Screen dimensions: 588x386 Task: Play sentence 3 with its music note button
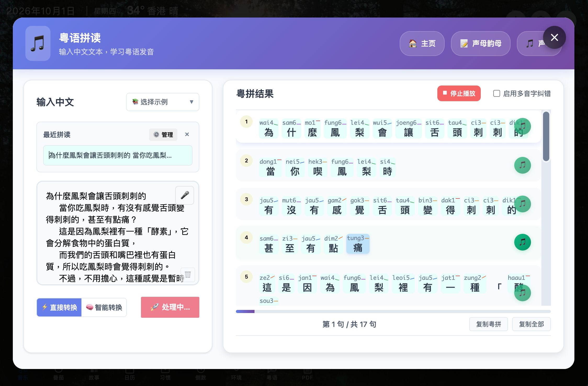coord(522,204)
